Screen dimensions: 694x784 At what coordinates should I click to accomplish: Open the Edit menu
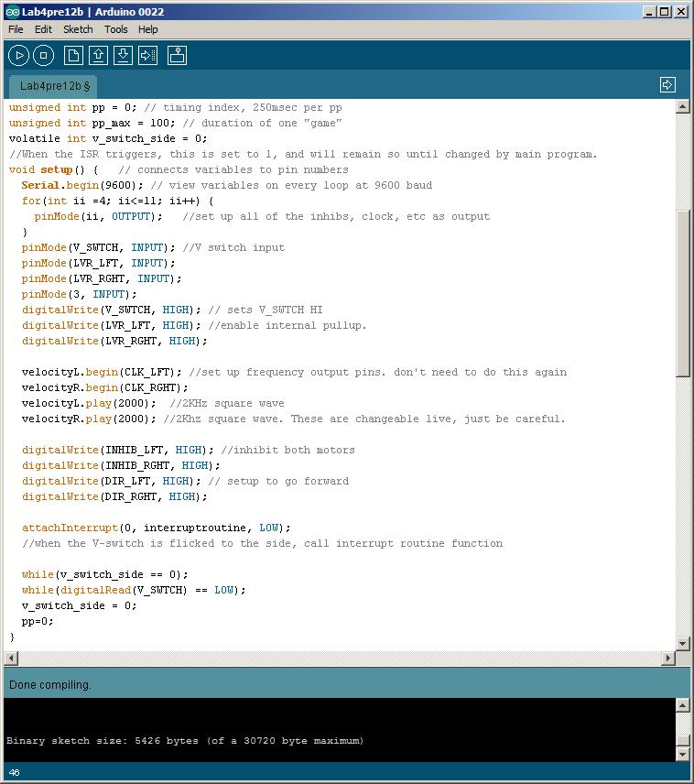tap(43, 29)
